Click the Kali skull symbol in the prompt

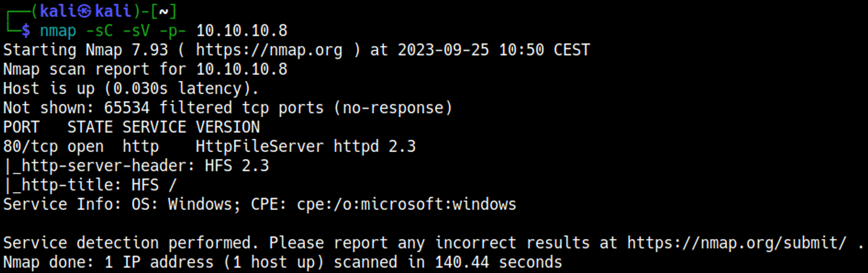tap(85, 11)
